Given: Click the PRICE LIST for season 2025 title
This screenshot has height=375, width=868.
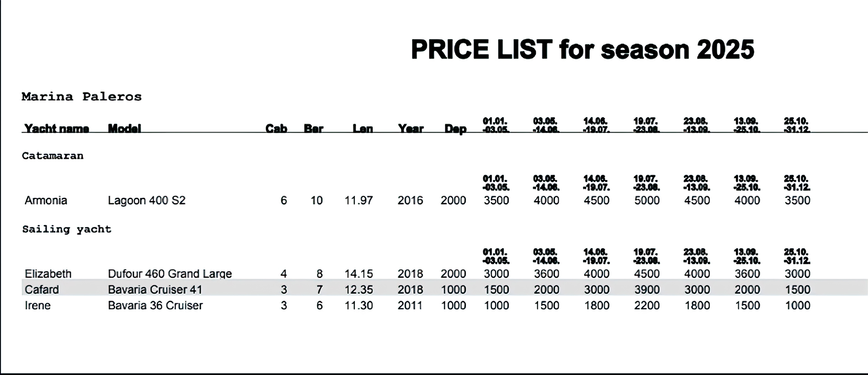Looking at the screenshot, I should pyautogui.click(x=582, y=49).
